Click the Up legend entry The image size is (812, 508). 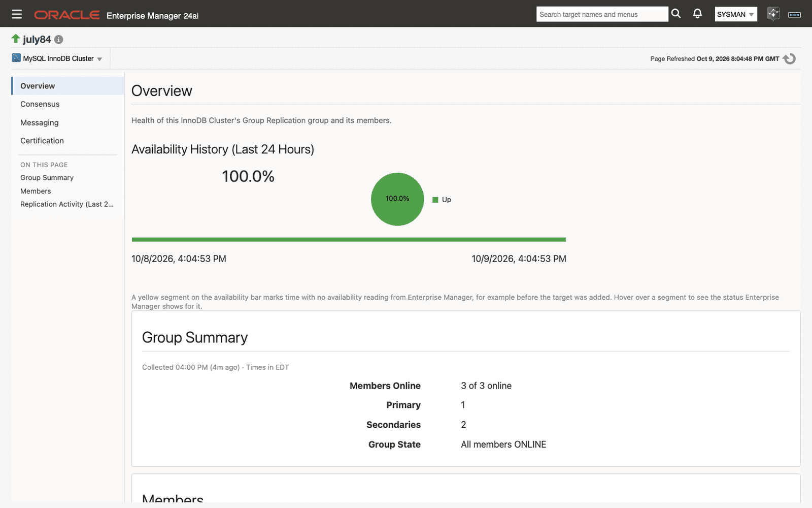tap(442, 200)
